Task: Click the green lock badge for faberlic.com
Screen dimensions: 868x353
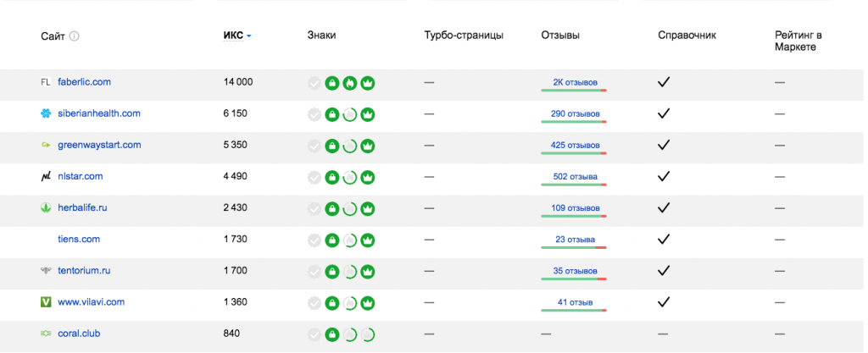Action: pyautogui.click(x=331, y=84)
